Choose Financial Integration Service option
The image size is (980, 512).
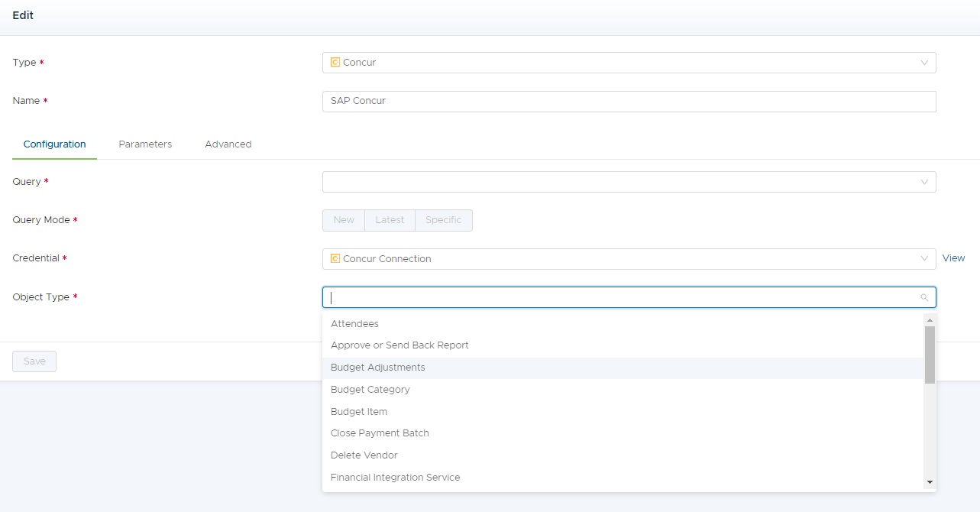tap(395, 477)
